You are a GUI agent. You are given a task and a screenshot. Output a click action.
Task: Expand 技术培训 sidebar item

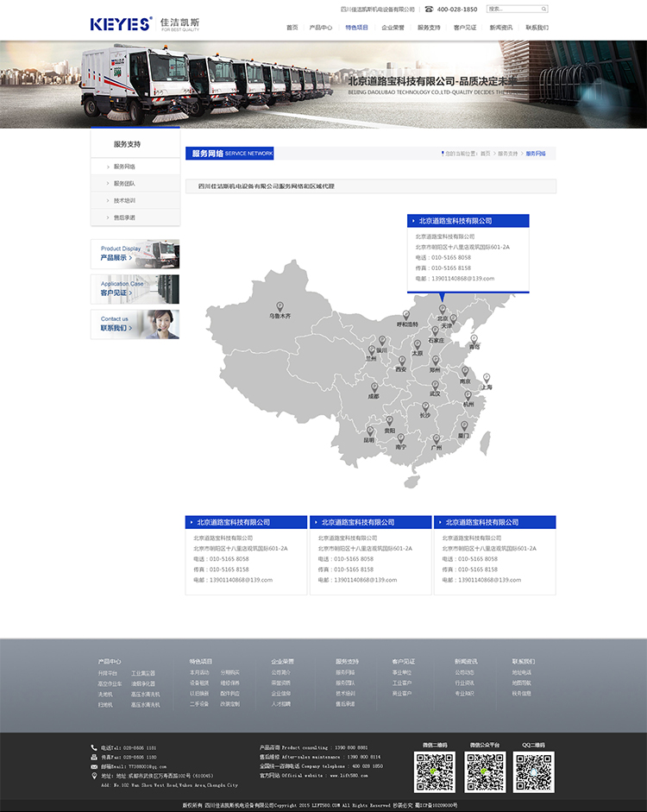click(x=125, y=200)
